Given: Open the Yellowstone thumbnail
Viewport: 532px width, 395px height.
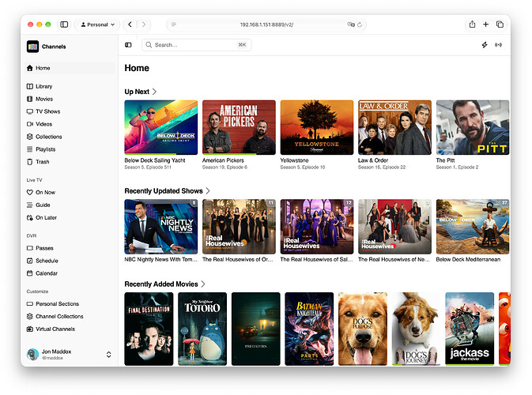Looking at the screenshot, I should point(317,127).
